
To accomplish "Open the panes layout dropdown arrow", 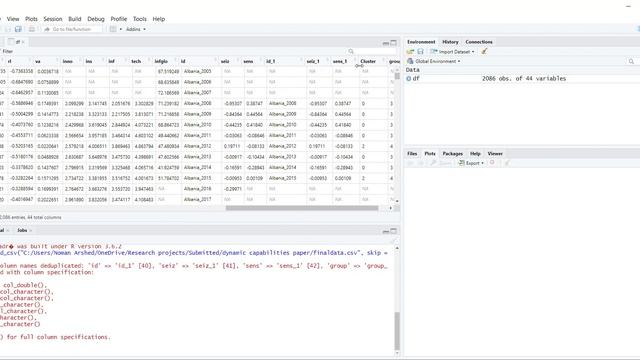I will [121, 29].
